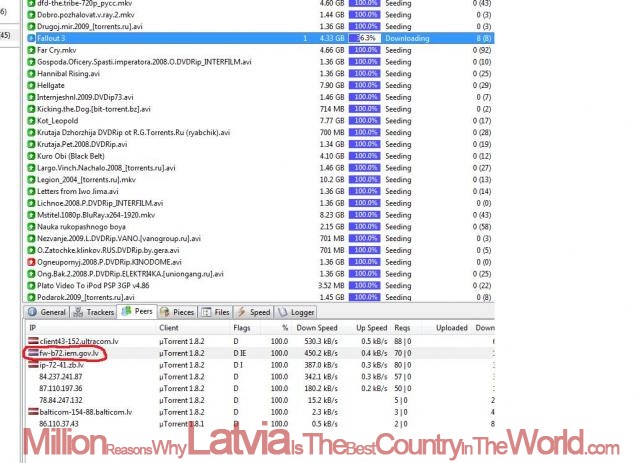640x463 pixels.
Task: Open the Trackers tab
Action: tap(94, 312)
